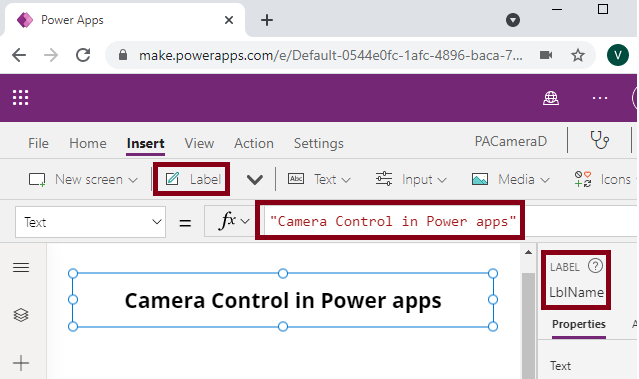The image size is (639, 379).
Task: Open the layers tree view icon
Action: 21,315
